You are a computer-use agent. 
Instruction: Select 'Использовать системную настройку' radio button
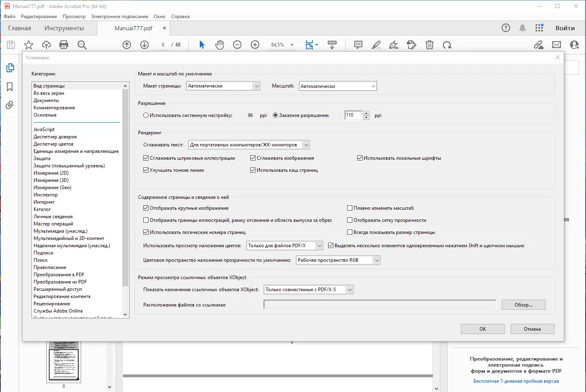(x=146, y=115)
